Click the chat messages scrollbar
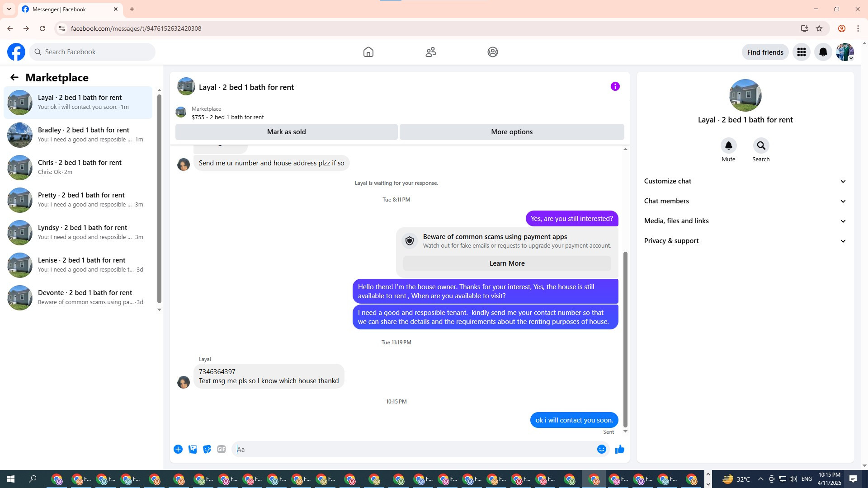This screenshot has width=868, height=488. [626, 339]
